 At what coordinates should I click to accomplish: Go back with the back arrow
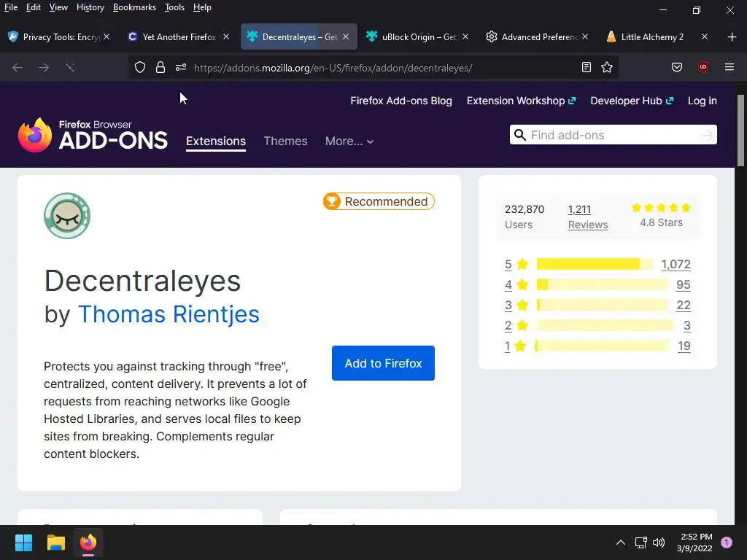point(18,68)
